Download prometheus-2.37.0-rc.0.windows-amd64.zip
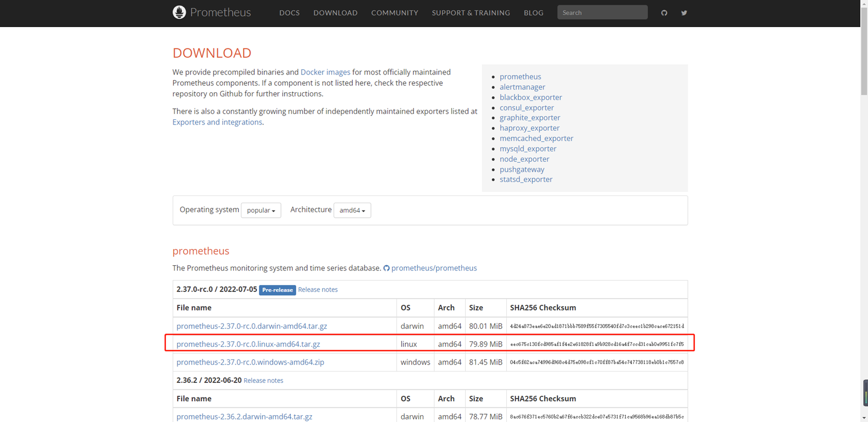Image resolution: width=868 pixels, height=422 pixels. coord(250,362)
